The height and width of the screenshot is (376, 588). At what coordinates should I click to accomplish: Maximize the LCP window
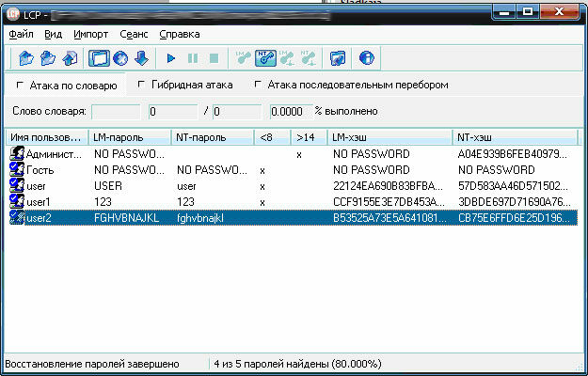(x=528, y=12)
